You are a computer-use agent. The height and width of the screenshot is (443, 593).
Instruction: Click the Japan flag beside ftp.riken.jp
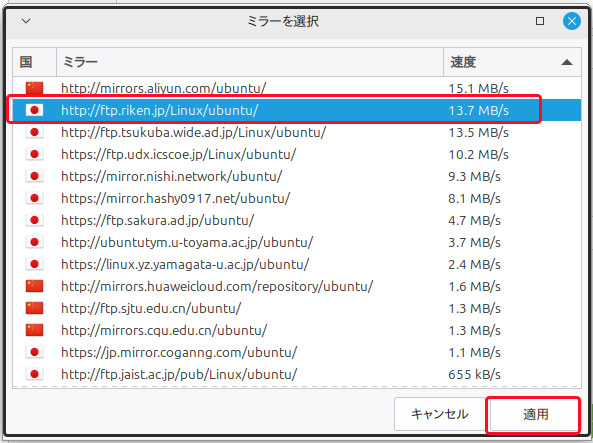click(34, 110)
